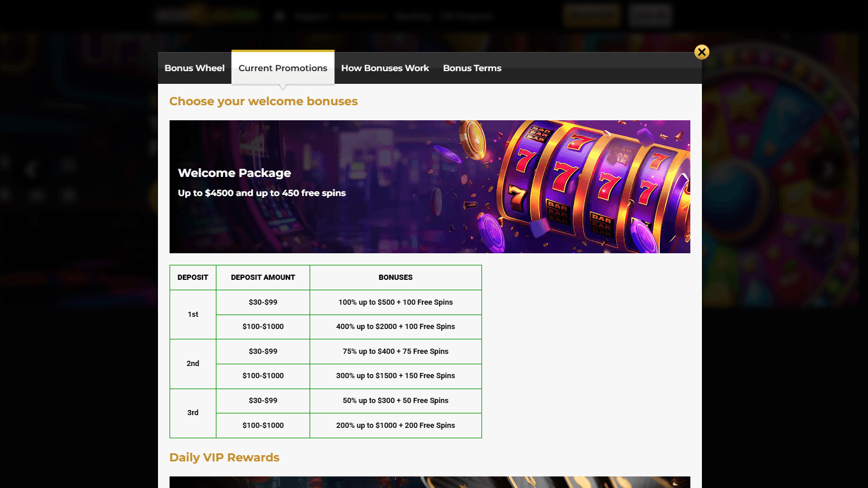Click the 'Choose your welcome bonuses' heading

coord(263,101)
